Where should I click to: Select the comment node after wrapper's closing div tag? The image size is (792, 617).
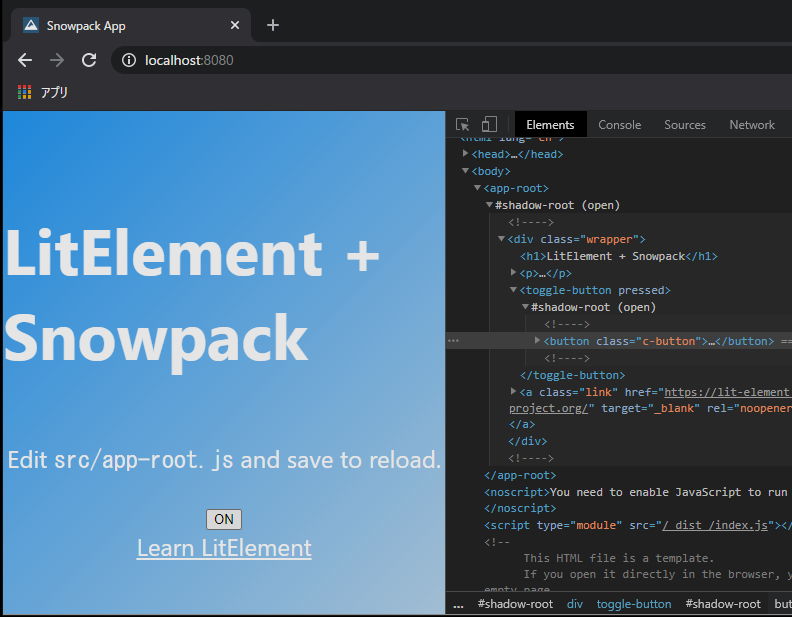coord(531,458)
